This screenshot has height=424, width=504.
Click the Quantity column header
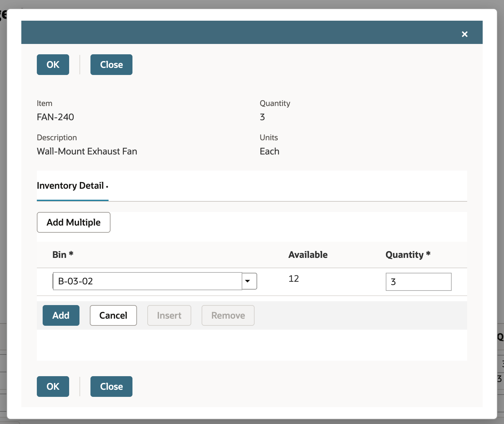click(x=408, y=255)
